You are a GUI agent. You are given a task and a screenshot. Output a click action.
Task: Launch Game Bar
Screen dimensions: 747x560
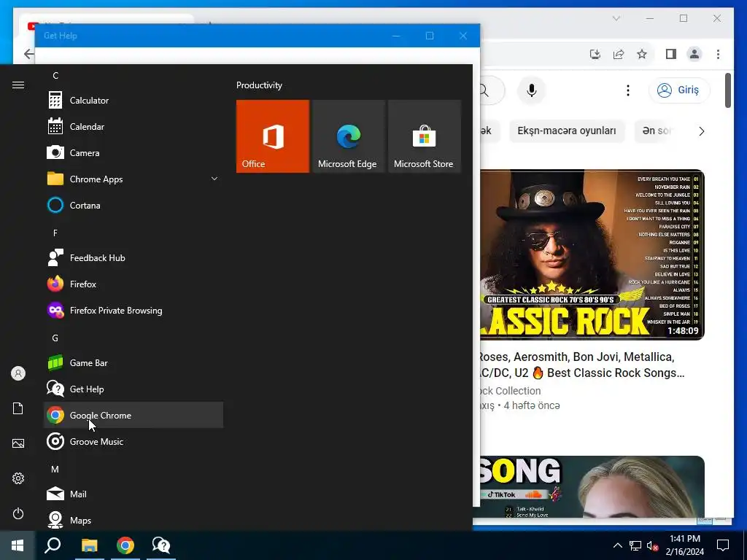[x=133, y=363]
